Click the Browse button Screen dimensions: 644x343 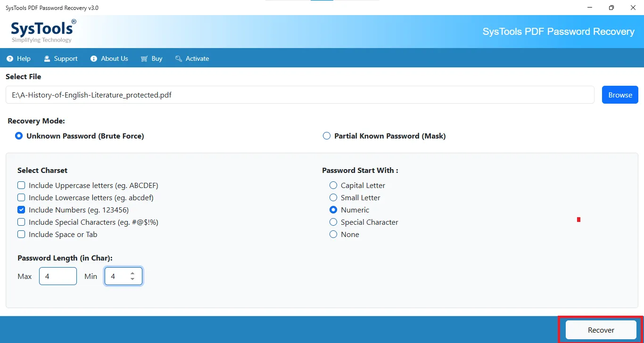[x=620, y=95]
